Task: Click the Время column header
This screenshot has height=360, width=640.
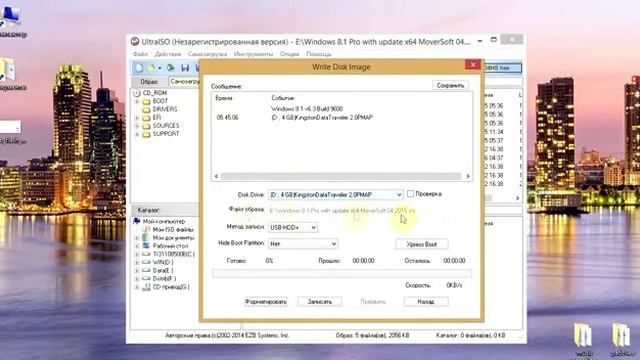Action: tap(224, 98)
